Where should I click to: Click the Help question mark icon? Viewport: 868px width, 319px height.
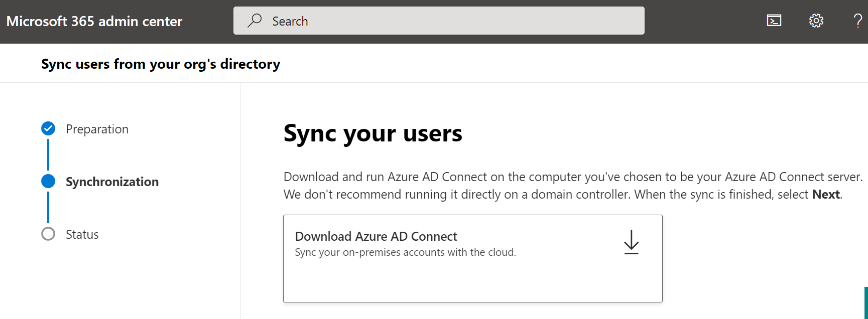(858, 21)
